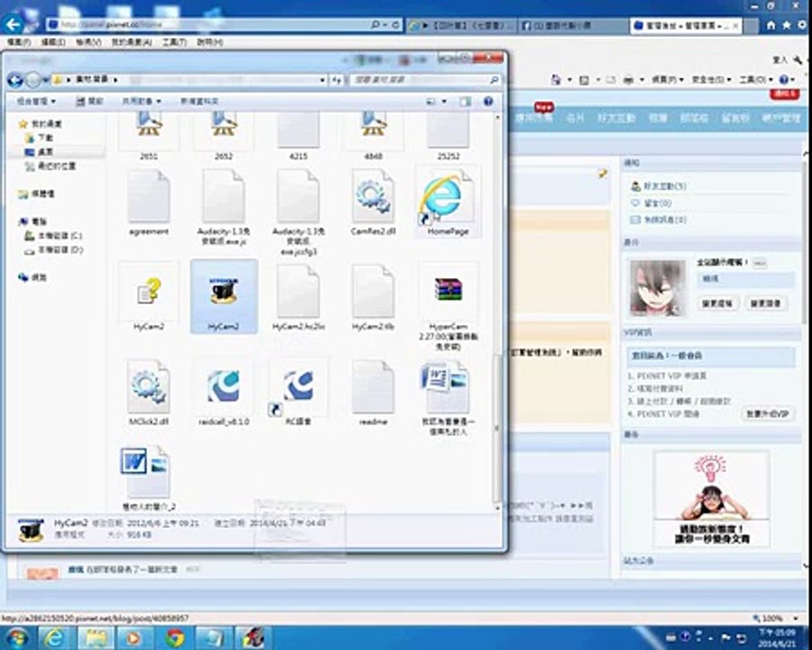Image resolution: width=812 pixels, height=650 pixels.
Task: Click Explorer back navigation button
Action: (x=15, y=79)
